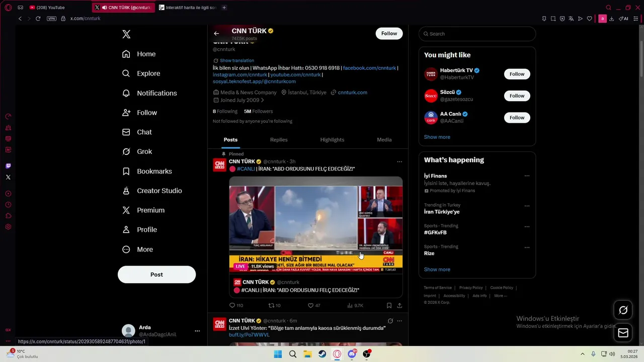Switch to the Replies tab
The image size is (644, 362).
[x=279, y=140]
